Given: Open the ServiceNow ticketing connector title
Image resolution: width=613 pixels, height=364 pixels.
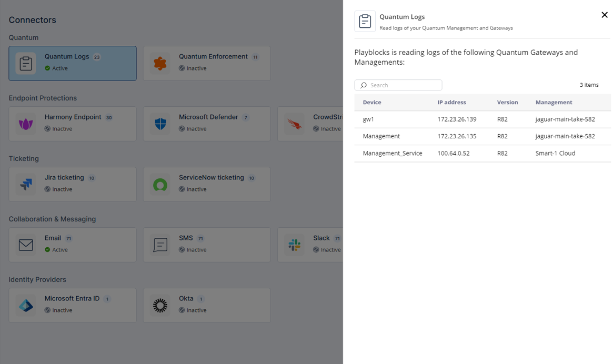Looking at the screenshot, I should (212, 177).
